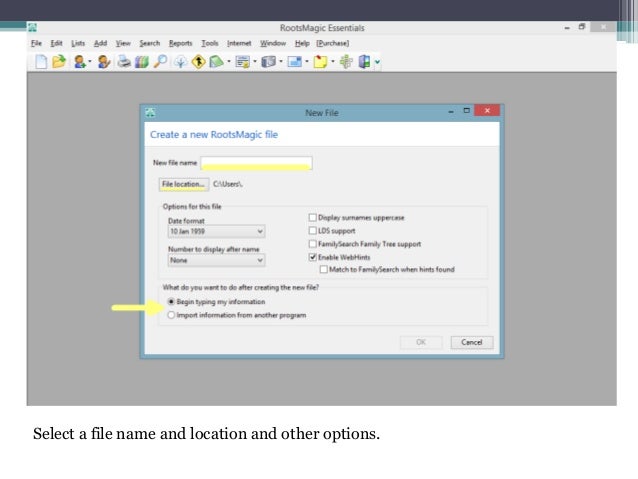Click the yellow pedestrian sign icon

[x=199, y=62]
